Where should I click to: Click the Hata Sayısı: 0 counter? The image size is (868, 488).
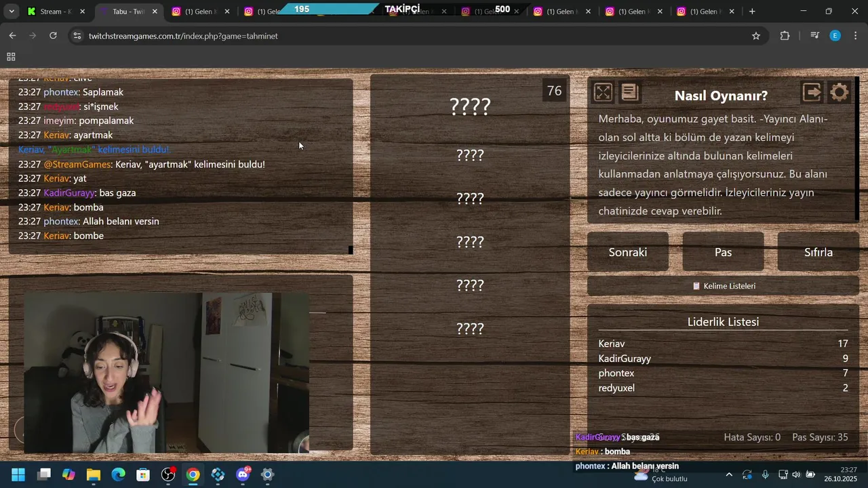click(752, 437)
